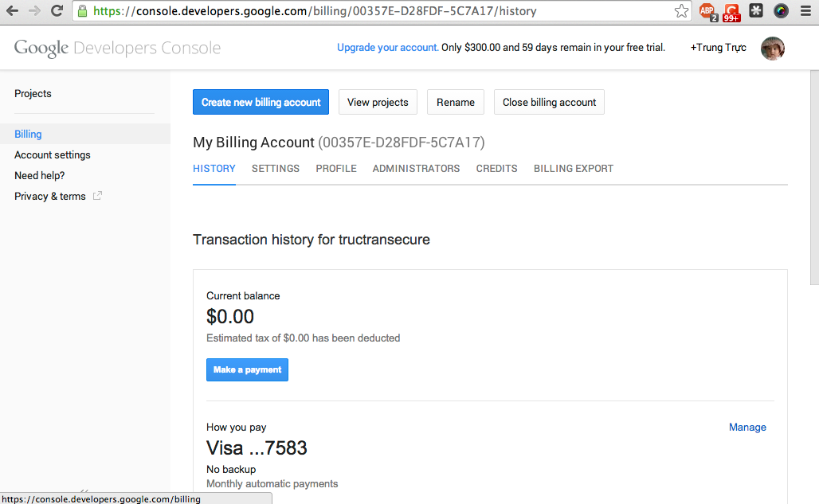Bookmark this page with the star icon
819x504 pixels.
point(681,11)
